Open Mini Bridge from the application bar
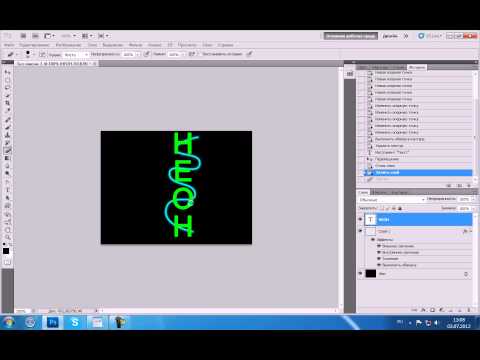Viewport: 480px width, 360px height. (35, 36)
